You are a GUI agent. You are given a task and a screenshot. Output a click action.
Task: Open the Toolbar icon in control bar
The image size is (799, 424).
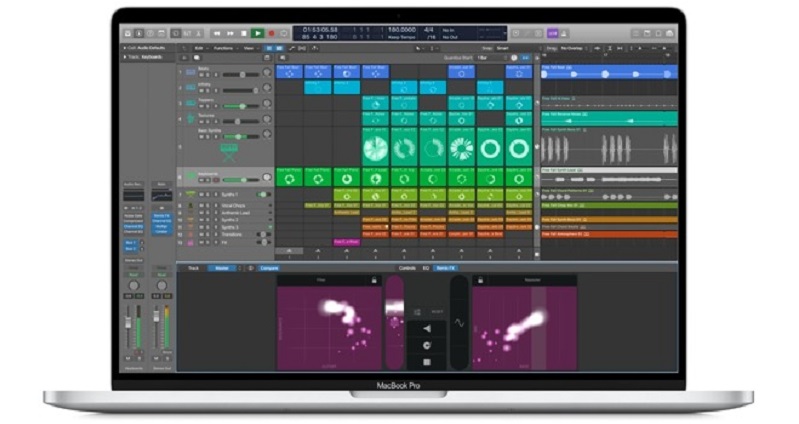162,34
